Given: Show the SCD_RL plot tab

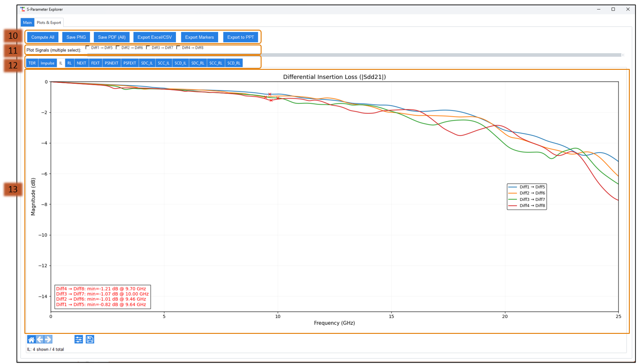Looking at the screenshot, I should [234, 63].
